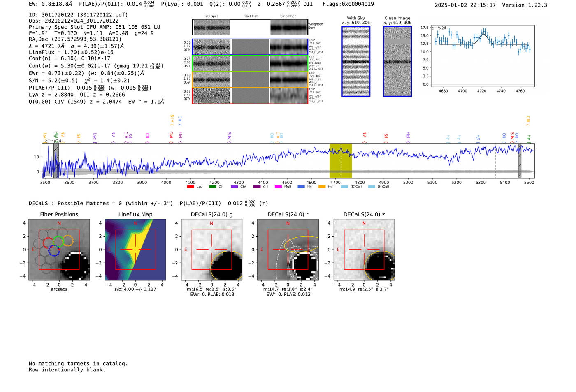The image size is (576, 392).
Task: Click the hatched gray band near 5460
Action: pyautogui.click(x=520, y=160)
